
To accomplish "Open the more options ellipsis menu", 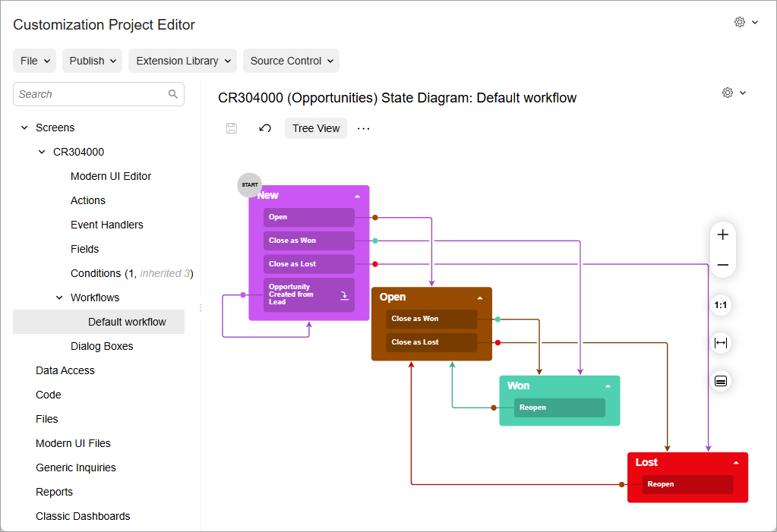I will 363,128.
